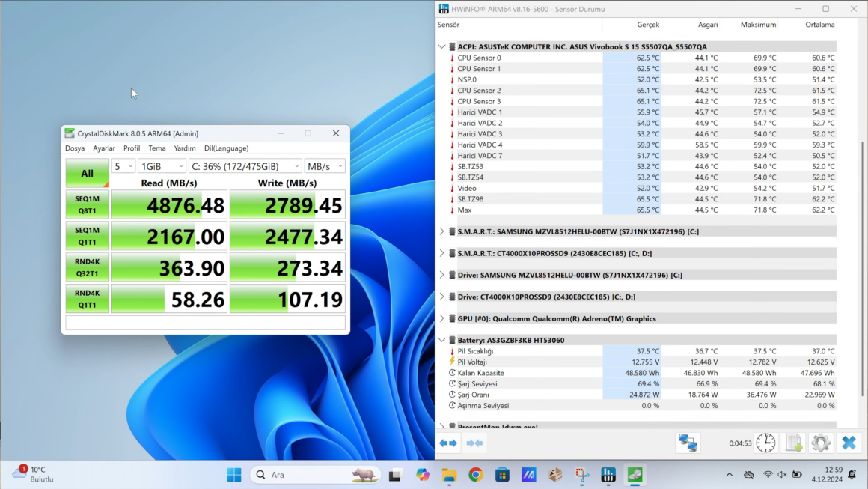This screenshot has height=489, width=868.
Task: Run RND4K Q32T1 test
Action: (87, 267)
